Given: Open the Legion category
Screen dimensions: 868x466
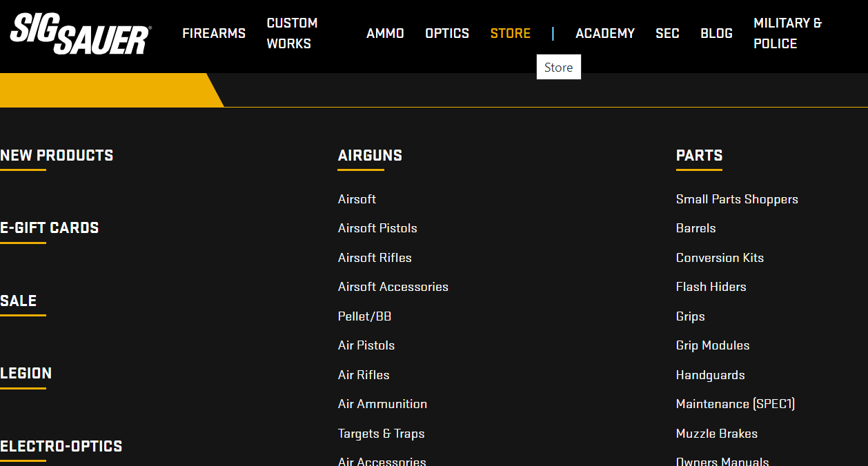Looking at the screenshot, I should [x=26, y=374].
